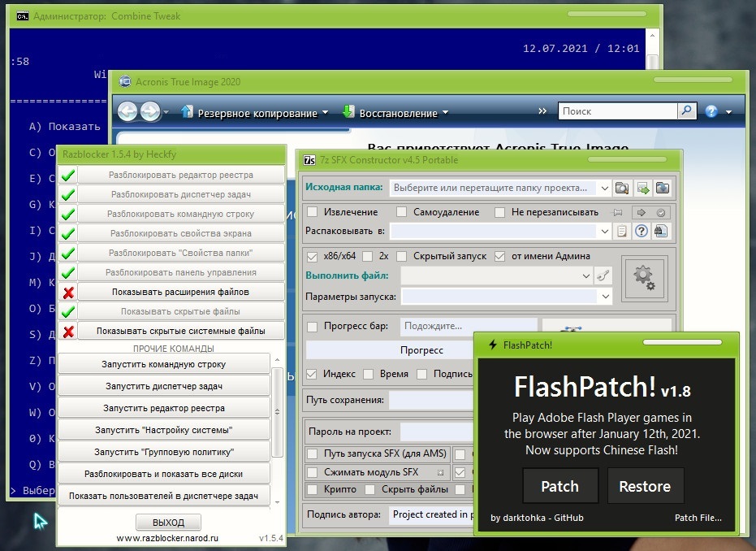Open the Patch File... link

click(698, 518)
